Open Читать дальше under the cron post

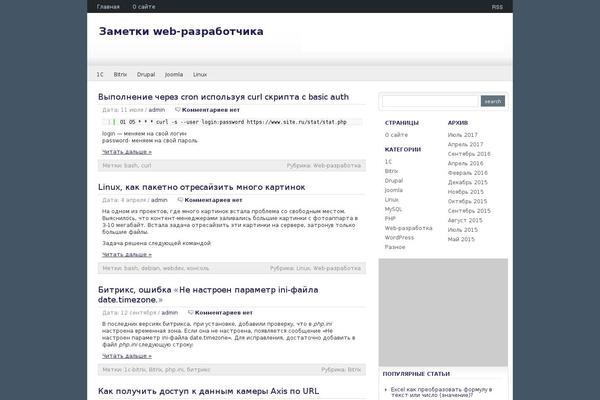pyautogui.click(x=127, y=152)
